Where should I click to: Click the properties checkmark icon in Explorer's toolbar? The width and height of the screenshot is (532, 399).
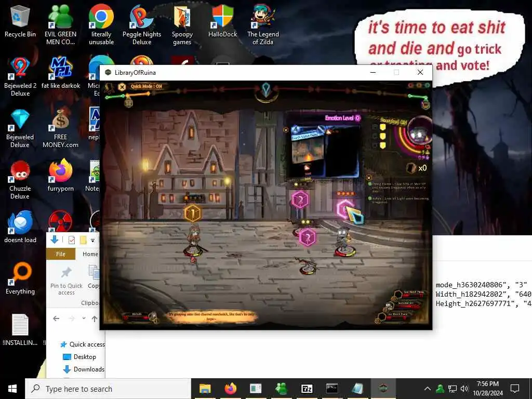(72, 240)
